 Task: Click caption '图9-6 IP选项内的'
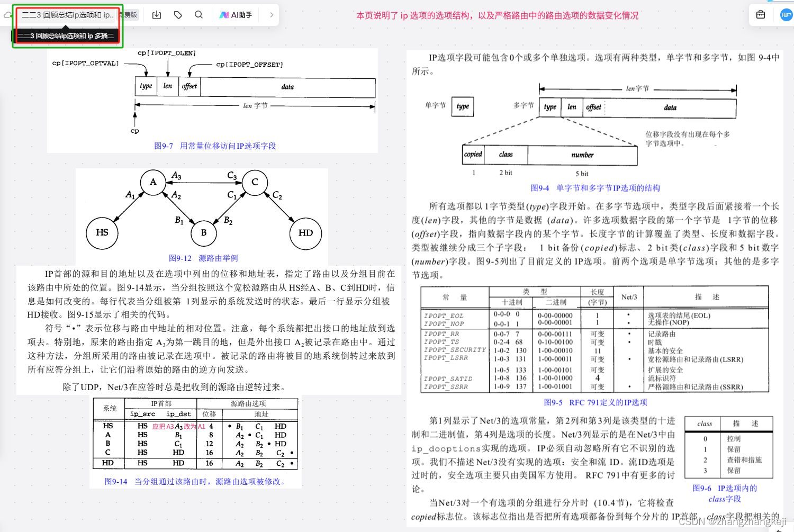(x=725, y=488)
